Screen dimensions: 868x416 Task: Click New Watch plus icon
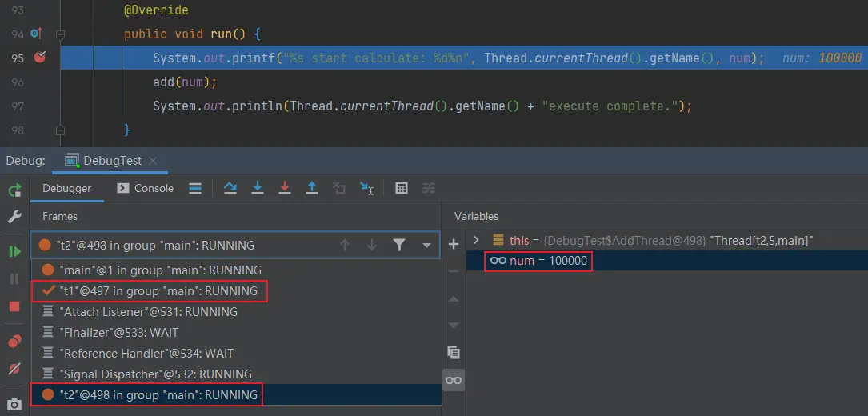click(x=454, y=244)
